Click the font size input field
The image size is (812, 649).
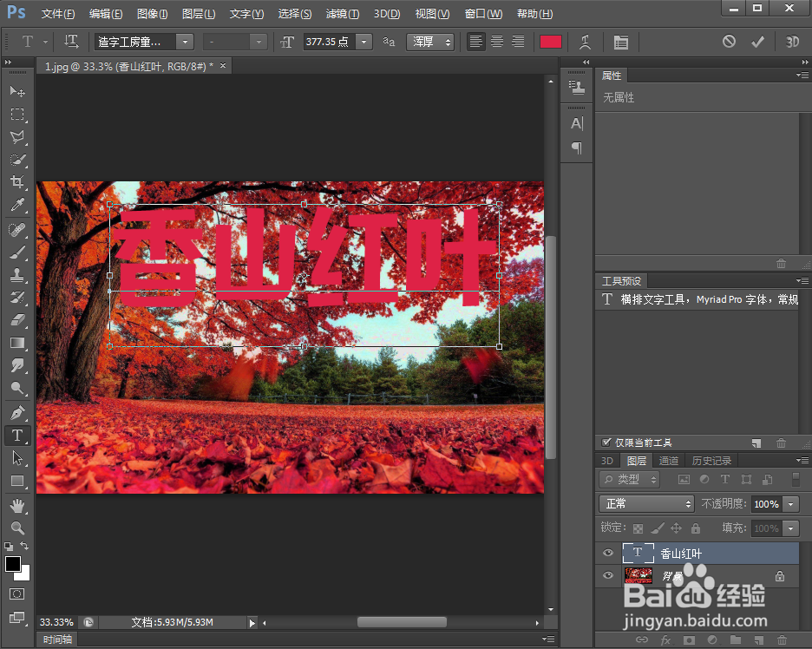[330, 42]
